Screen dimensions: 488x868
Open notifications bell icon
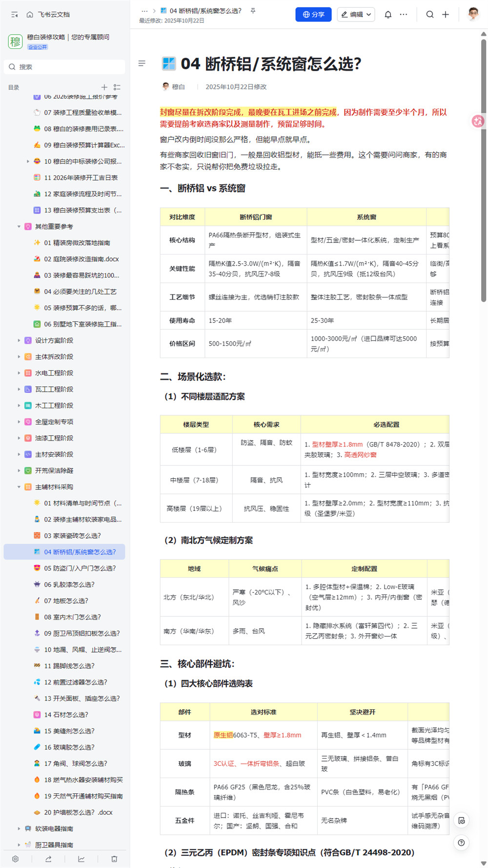click(388, 15)
